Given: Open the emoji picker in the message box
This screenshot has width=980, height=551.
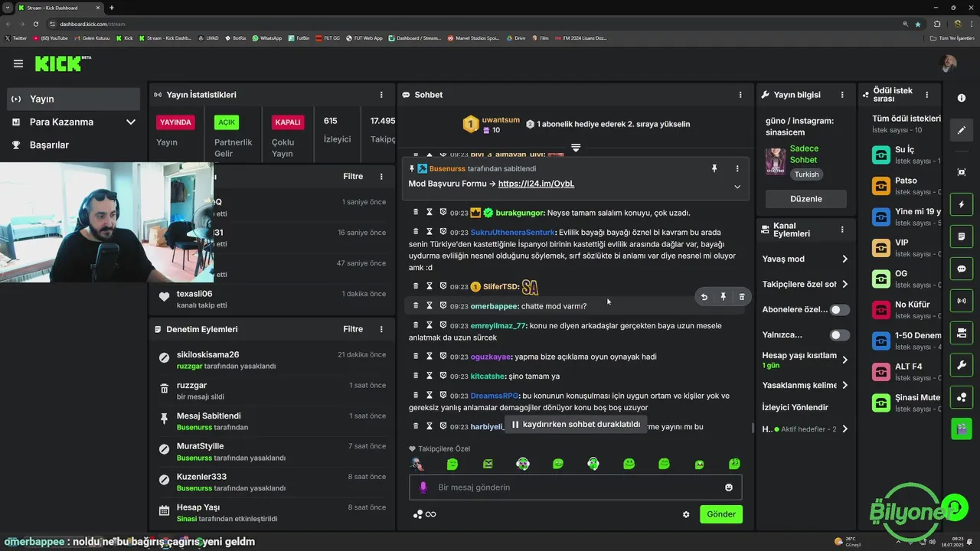Looking at the screenshot, I should pyautogui.click(x=729, y=487).
